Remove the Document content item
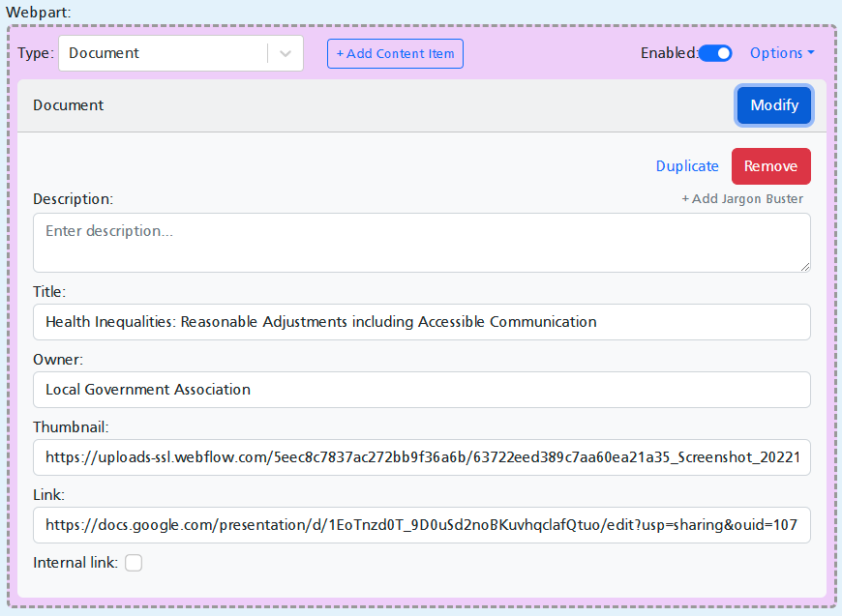 tap(770, 165)
